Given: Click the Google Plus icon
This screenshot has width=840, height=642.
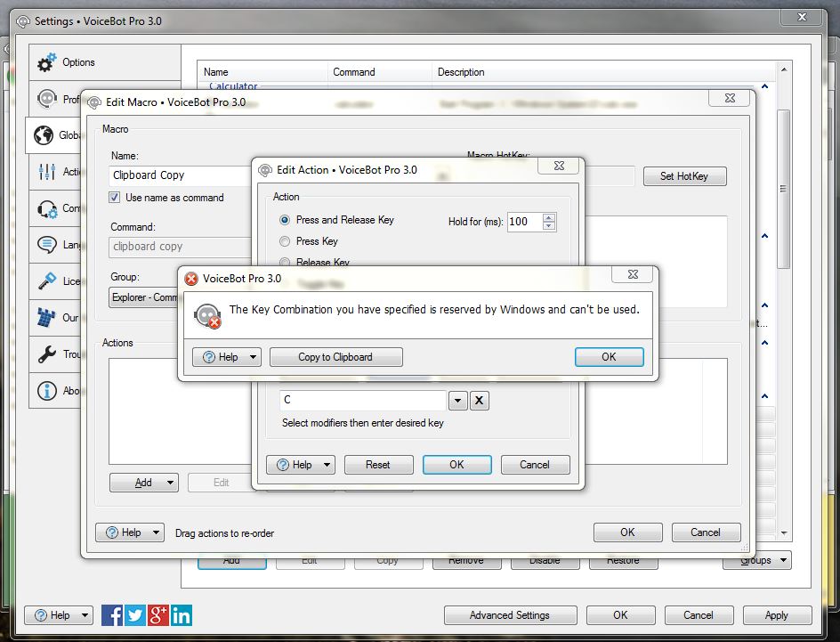Looking at the screenshot, I should click(158, 614).
